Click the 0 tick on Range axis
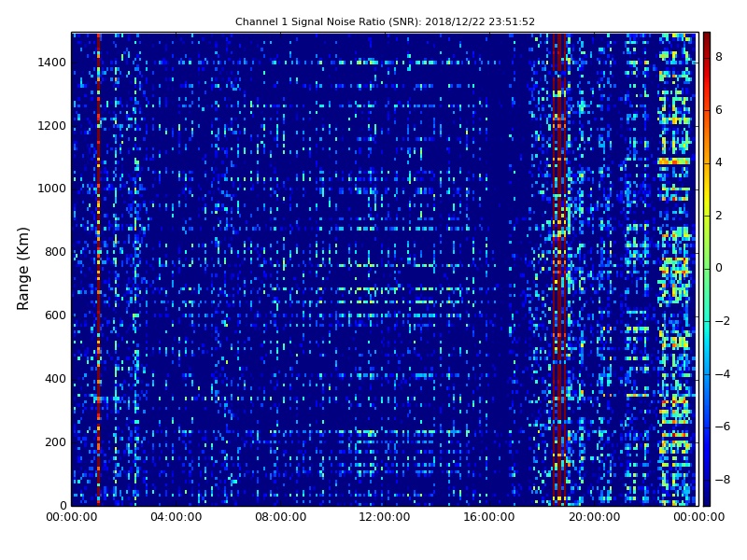 (63, 505)
